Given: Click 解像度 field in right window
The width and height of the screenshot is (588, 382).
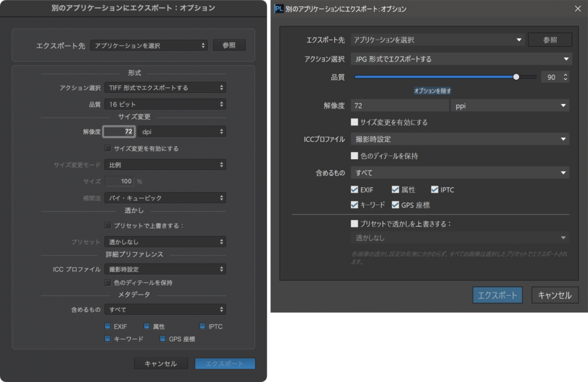Looking at the screenshot, I should pos(400,106).
